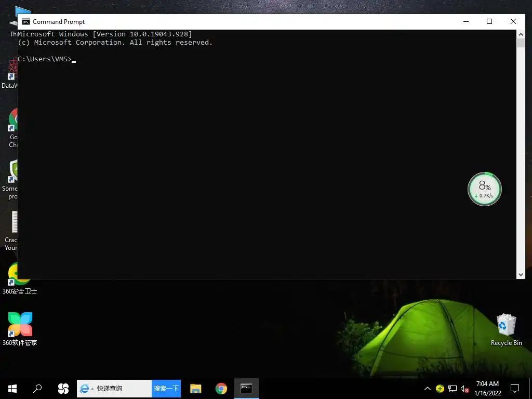Launch Google Chrome from taskbar

(x=221, y=389)
